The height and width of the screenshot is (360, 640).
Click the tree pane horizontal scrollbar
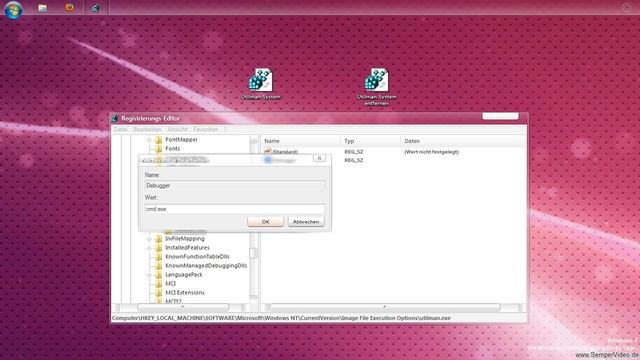183,307
